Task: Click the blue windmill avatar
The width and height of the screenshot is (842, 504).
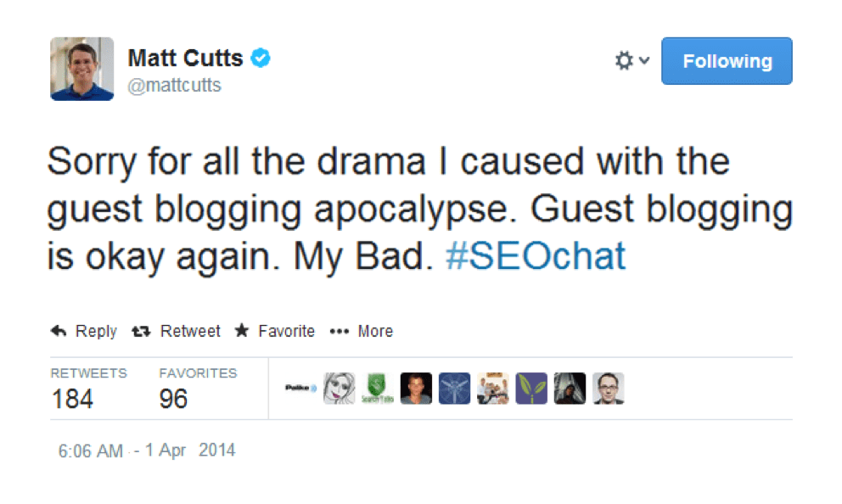Action: (x=454, y=389)
